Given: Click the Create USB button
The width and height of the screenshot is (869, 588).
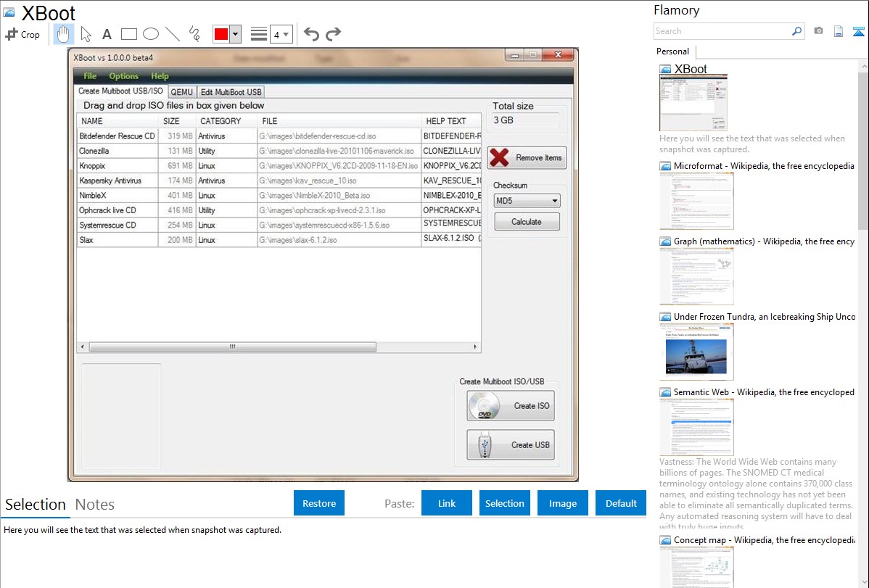Looking at the screenshot, I should tap(511, 444).
